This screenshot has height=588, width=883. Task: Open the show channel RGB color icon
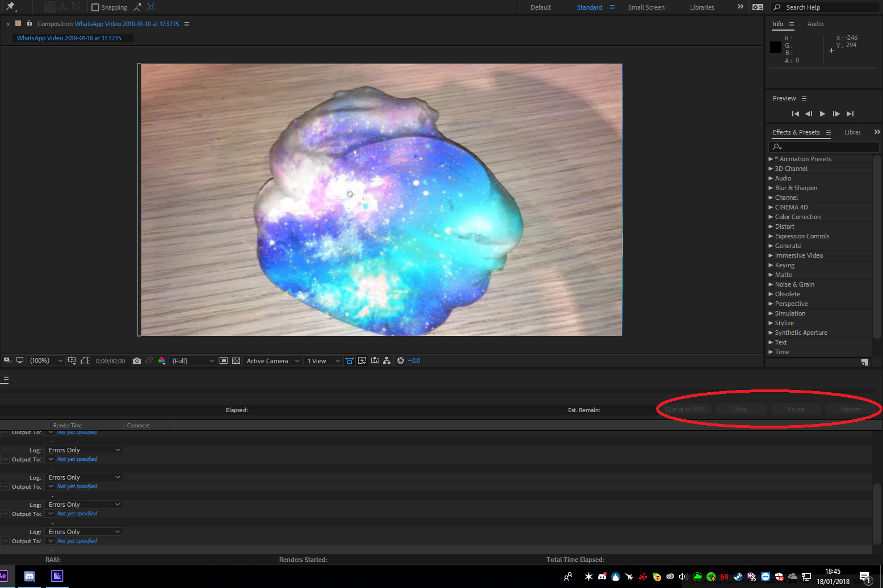click(162, 360)
